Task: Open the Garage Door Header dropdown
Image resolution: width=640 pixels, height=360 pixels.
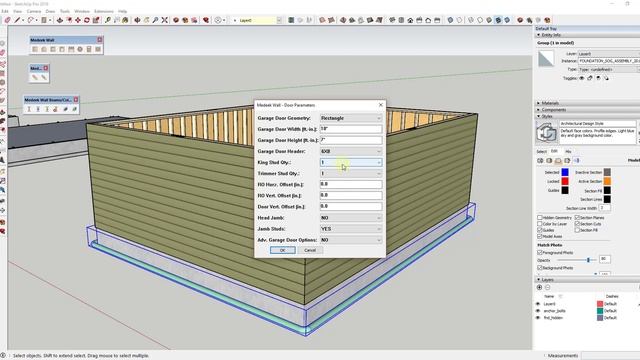Action: tap(351, 151)
